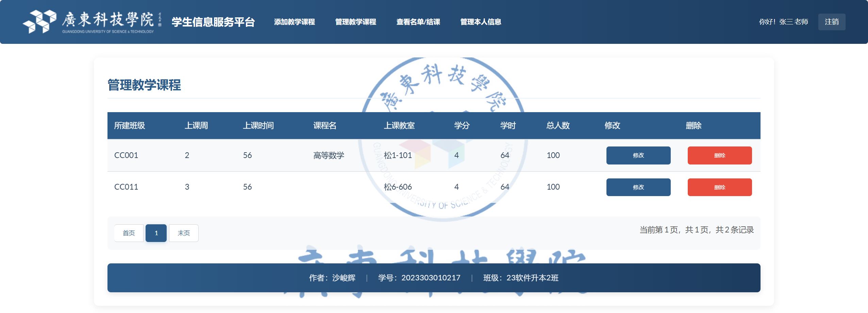Go to 首页 in the pagination

(129, 233)
